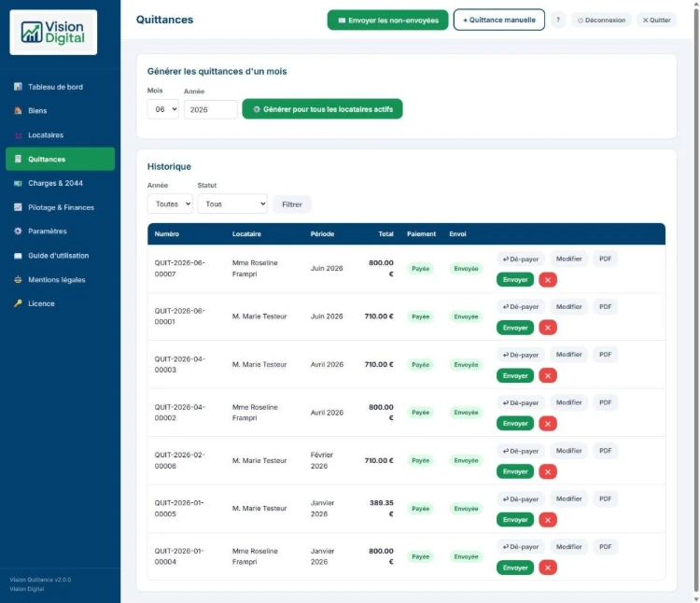700x603 pixels.
Task: Click the page vertical scrollbar
Action: click(x=696, y=301)
